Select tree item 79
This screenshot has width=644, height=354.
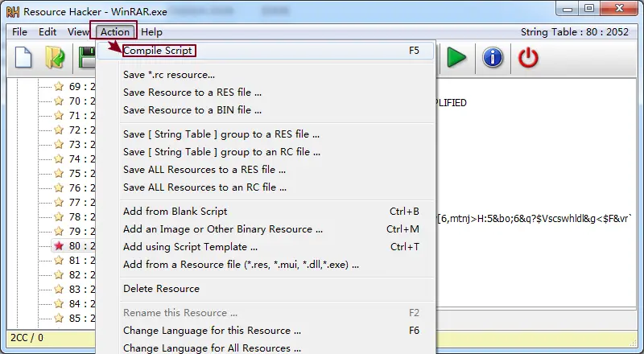81,231
